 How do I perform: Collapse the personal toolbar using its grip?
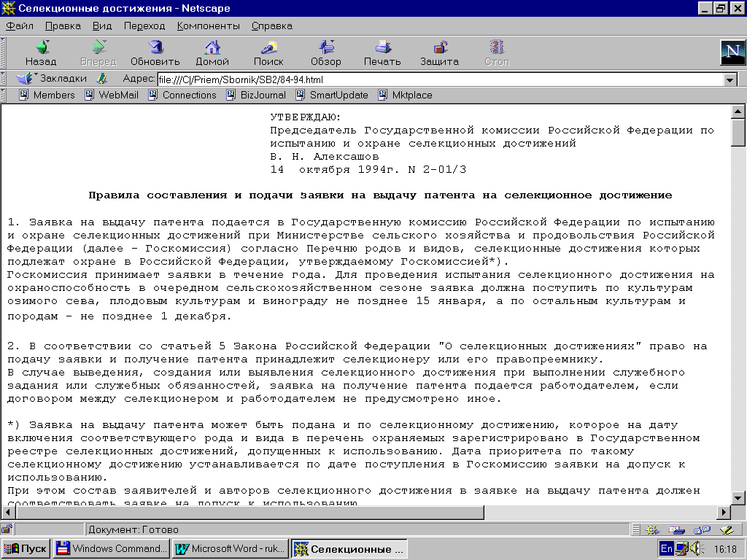click(x=4, y=95)
